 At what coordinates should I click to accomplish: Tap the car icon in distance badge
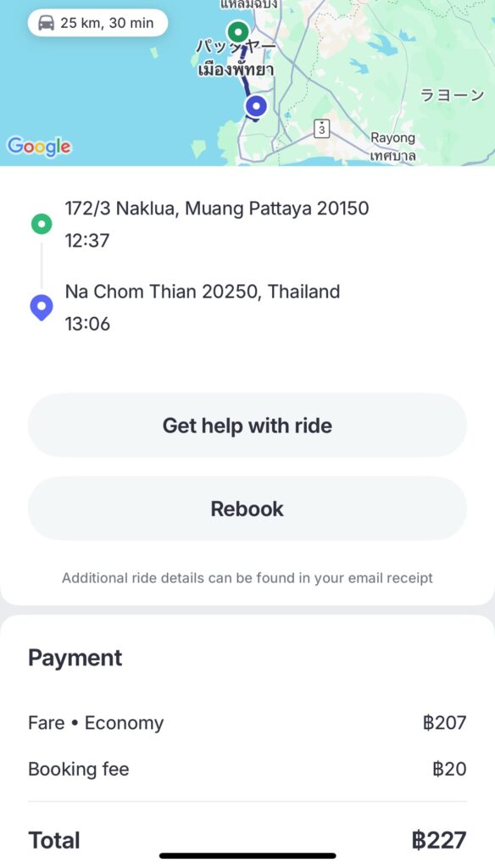[x=46, y=23]
